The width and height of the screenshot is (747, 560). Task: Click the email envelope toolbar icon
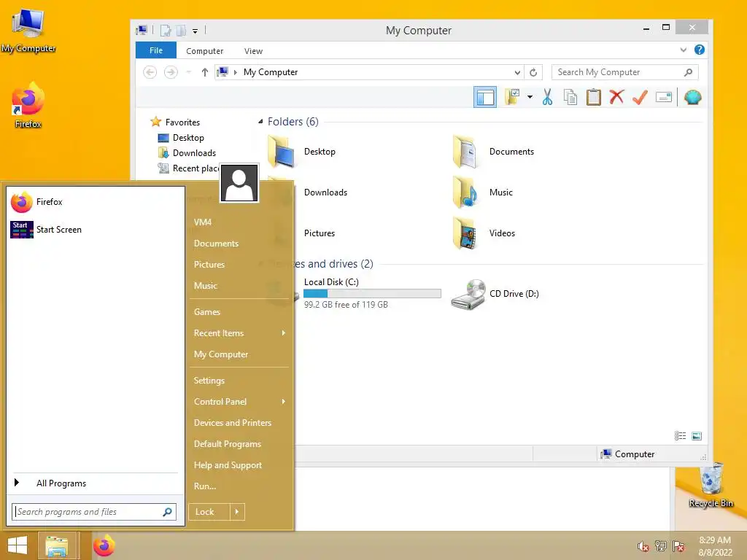(x=664, y=97)
